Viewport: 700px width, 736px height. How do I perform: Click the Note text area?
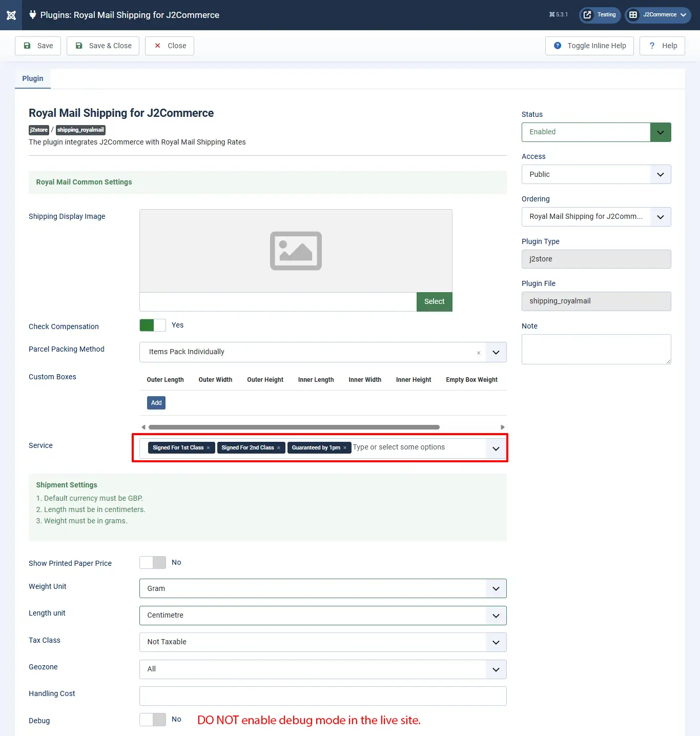click(596, 350)
